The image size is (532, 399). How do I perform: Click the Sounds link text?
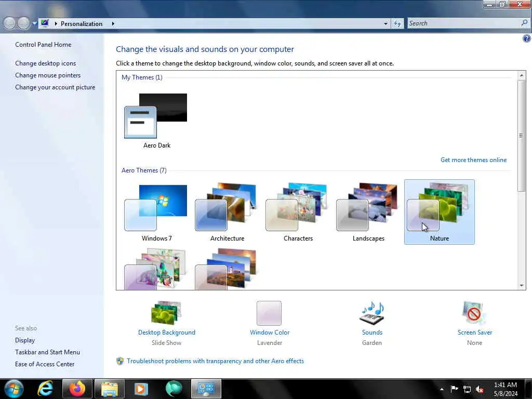372,332
